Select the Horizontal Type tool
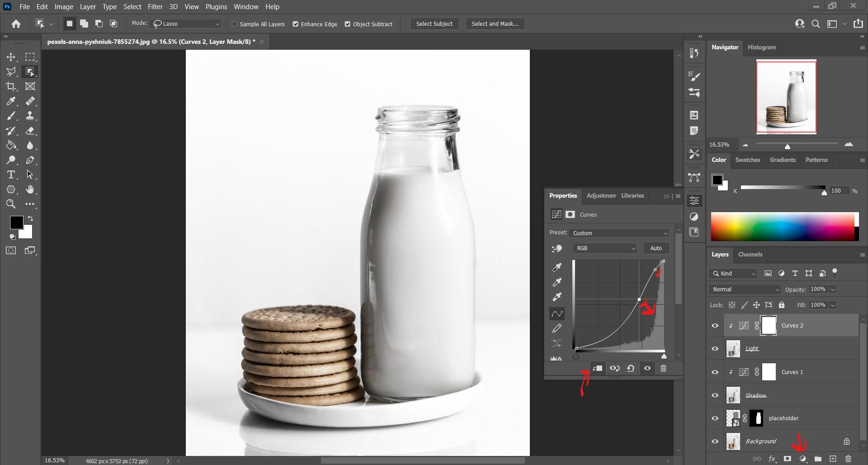868x465 pixels. (x=11, y=175)
